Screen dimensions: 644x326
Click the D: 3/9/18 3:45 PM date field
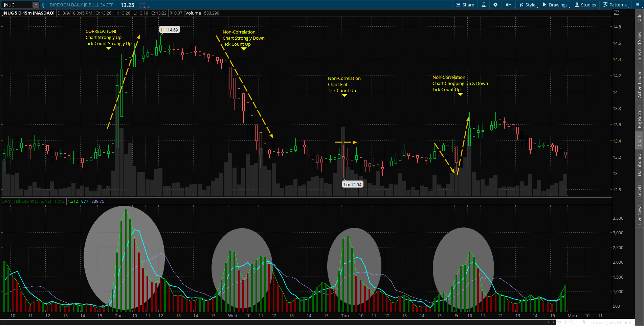(x=75, y=13)
